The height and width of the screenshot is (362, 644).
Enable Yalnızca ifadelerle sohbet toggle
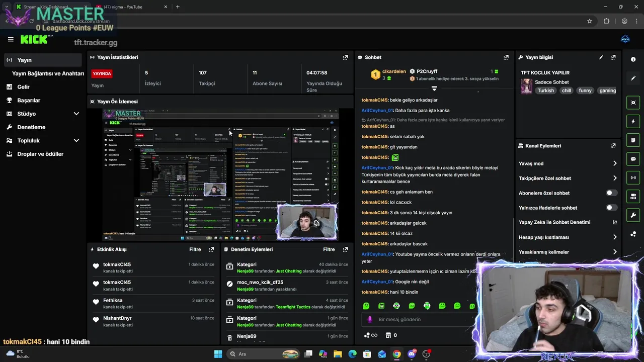click(611, 208)
